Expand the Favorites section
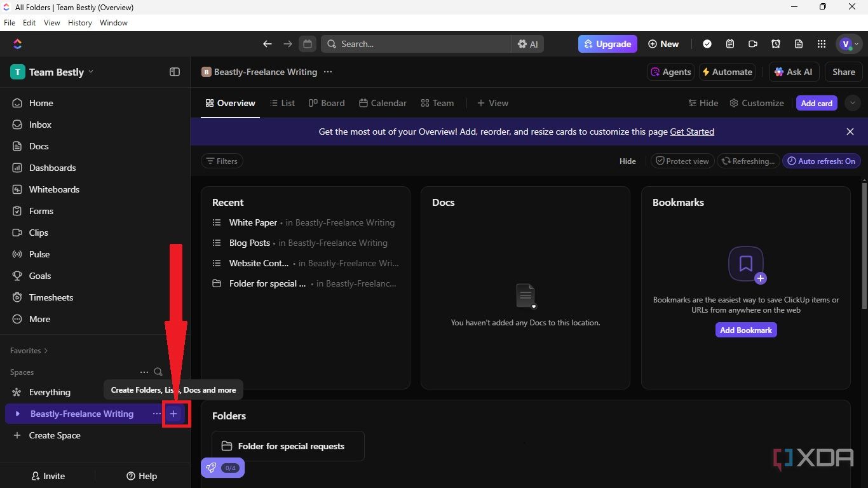The image size is (868, 488). tap(29, 350)
